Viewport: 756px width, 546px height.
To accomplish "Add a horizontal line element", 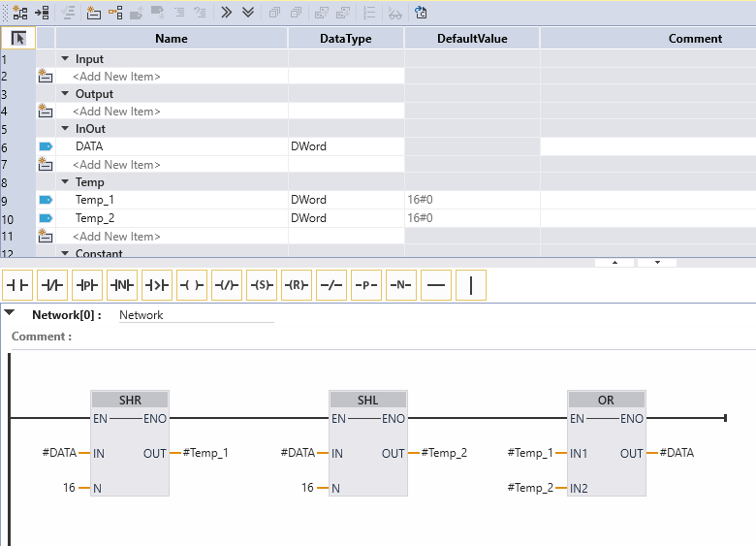I will click(x=436, y=285).
